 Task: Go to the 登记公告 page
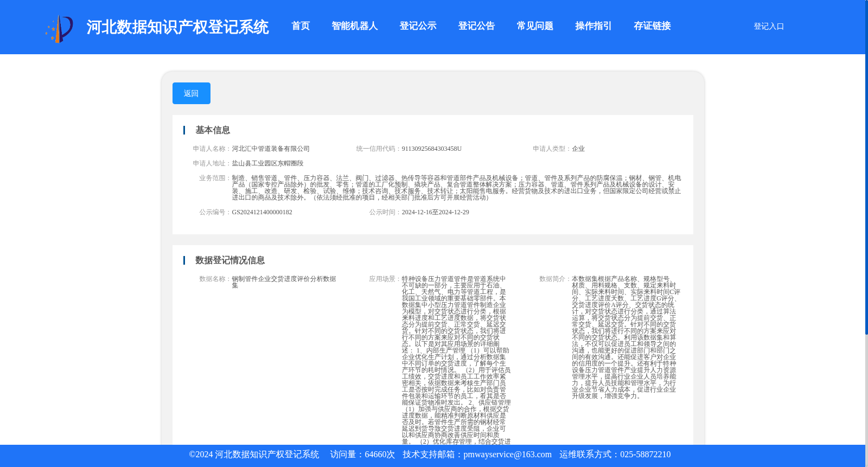tap(476, 26)
